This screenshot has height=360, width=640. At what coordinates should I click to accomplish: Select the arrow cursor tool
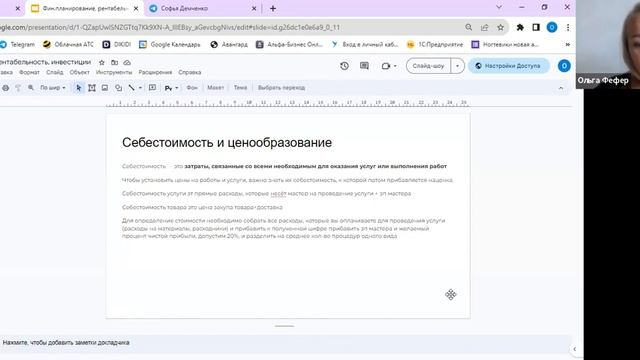tap(79, 88)
